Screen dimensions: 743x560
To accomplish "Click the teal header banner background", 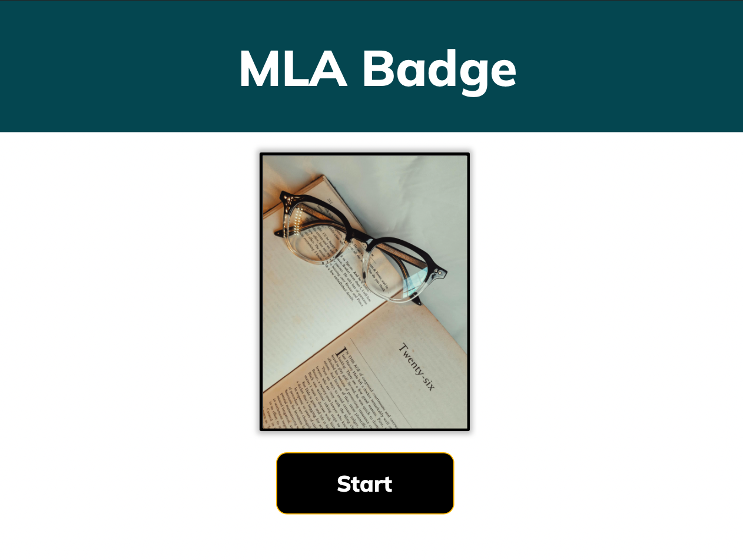I will coord(118,66).
